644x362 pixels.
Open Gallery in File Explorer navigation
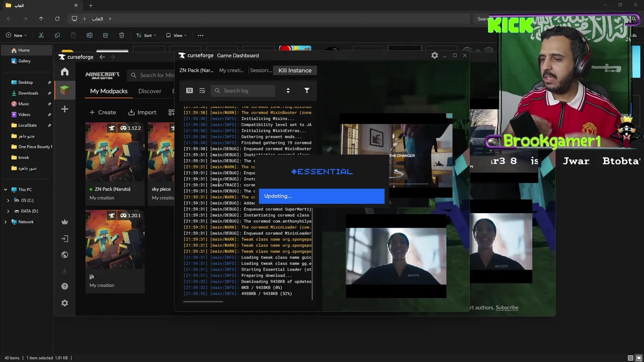point(24,61)
